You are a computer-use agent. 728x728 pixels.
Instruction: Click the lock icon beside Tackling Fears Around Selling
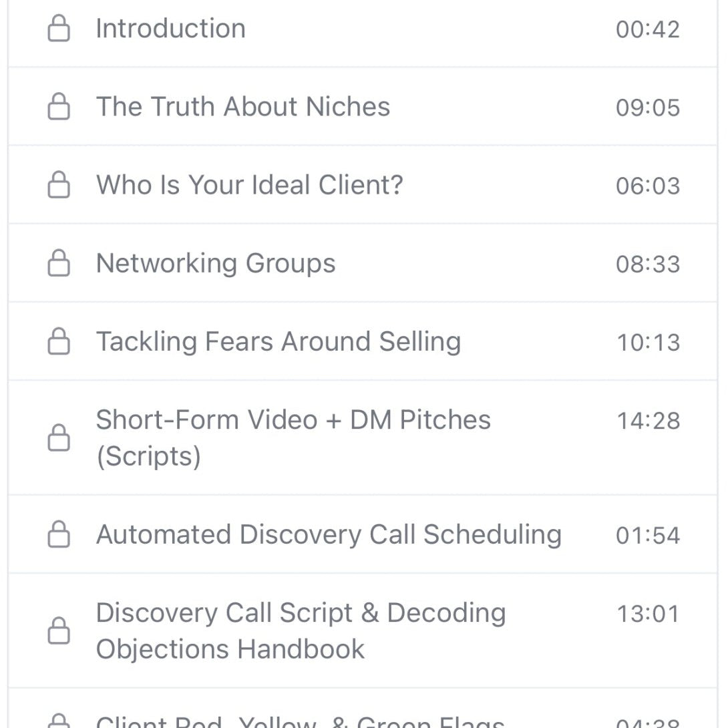tap(59, 341)
